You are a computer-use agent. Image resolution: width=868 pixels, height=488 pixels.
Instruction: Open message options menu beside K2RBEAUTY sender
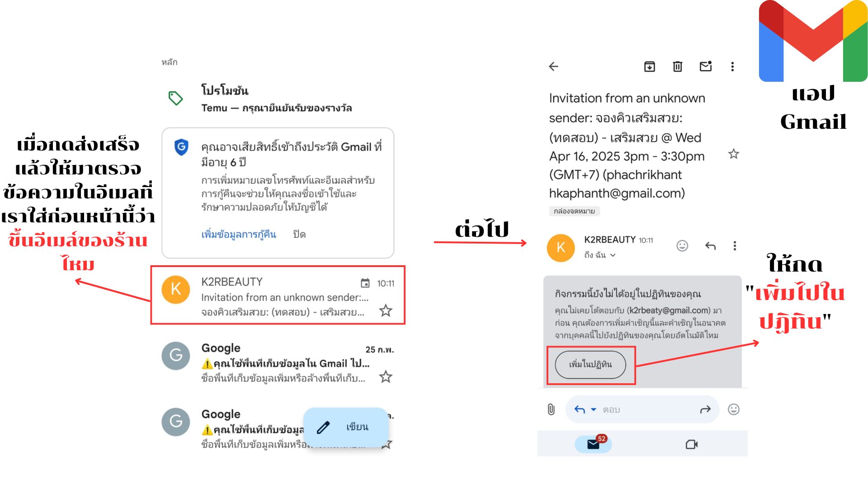(x=735, y=246)
